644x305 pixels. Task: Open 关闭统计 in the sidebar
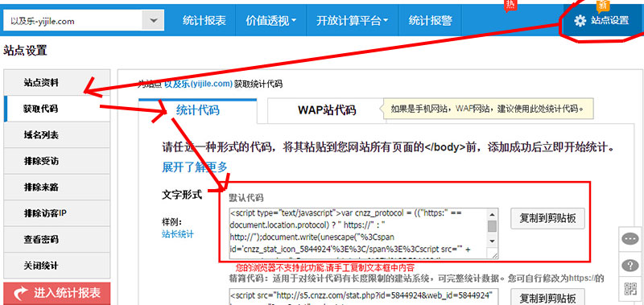point(57,266)
